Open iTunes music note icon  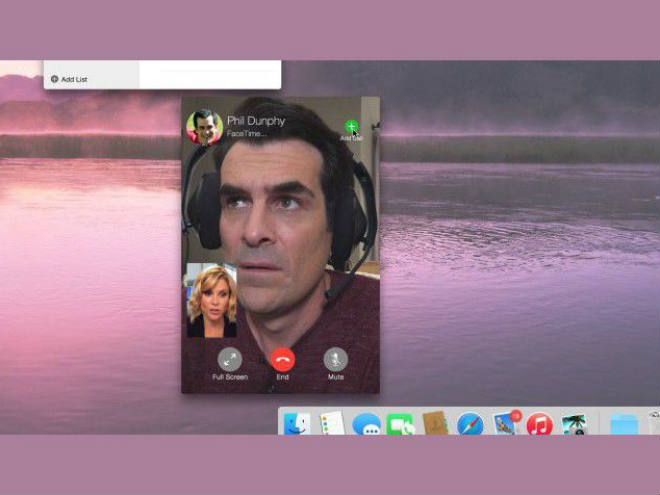click(x=540, y=425)
